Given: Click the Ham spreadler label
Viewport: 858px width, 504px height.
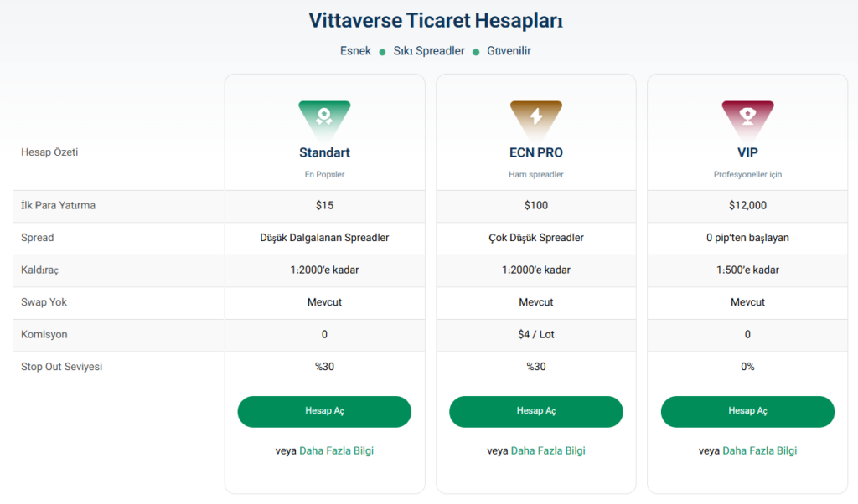Looking at the screenshot, I should point(535,175).
